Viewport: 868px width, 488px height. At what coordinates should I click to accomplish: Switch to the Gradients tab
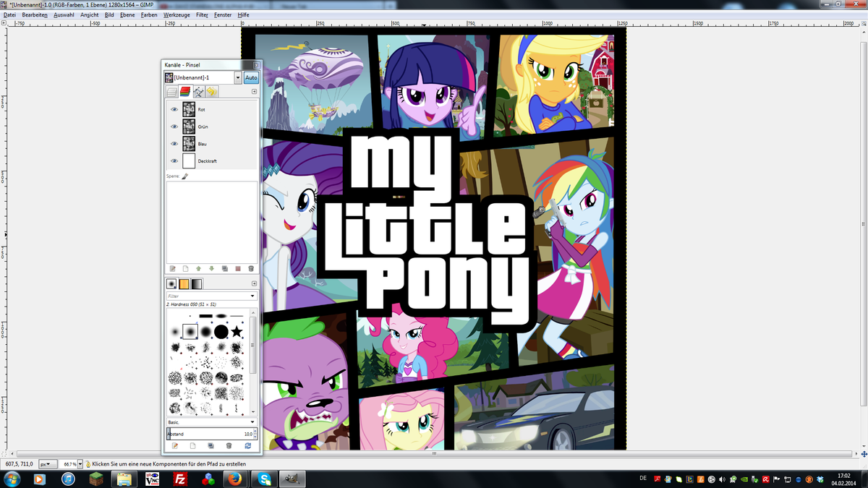pyautogui.click(x=197, y=284)
